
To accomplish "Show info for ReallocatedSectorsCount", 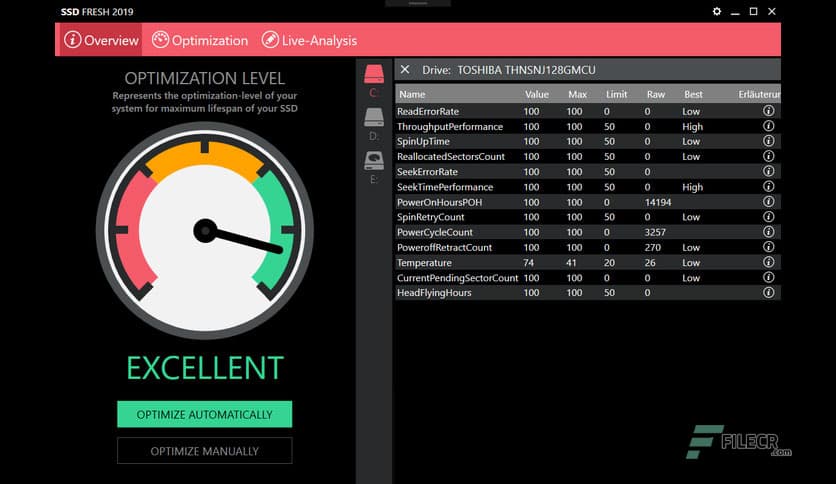I will 768,156.
